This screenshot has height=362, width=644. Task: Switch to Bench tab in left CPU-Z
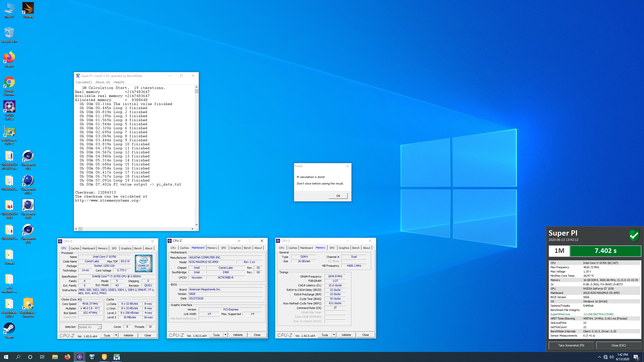[x=138, y=248]
